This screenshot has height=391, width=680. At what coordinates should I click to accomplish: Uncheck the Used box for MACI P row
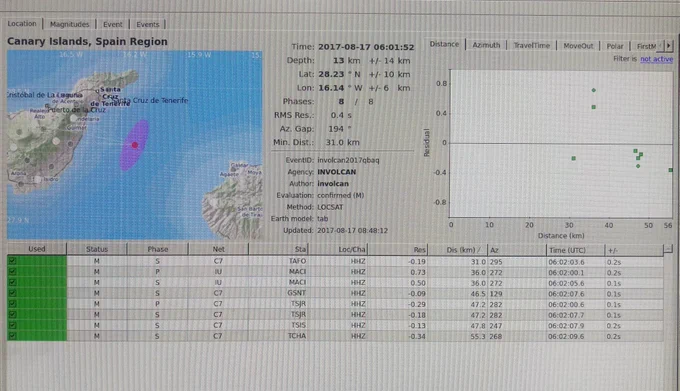pyautogui.click(x=12, y=272)
